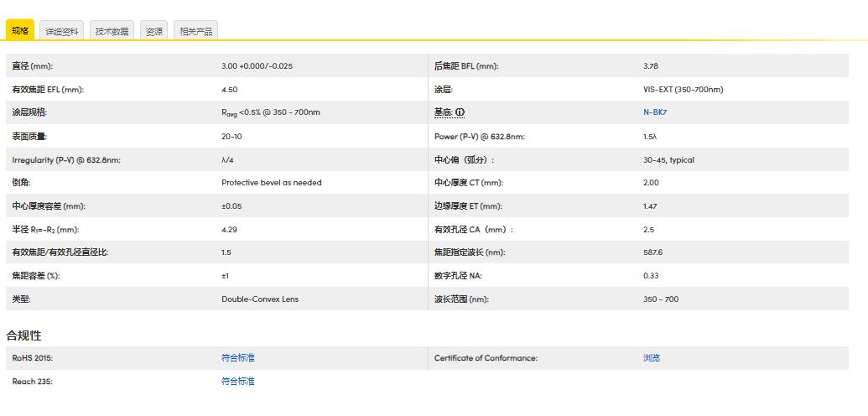Open the N-BK7 substrate link
868x416 pixels.
point(655,112)
